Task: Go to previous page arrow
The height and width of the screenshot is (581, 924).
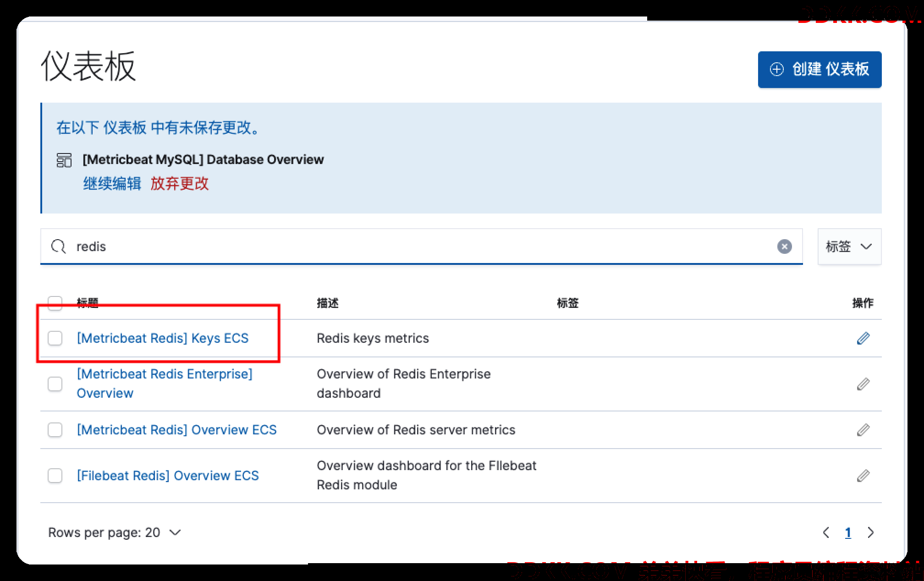Action: click(x=826, y=532)
